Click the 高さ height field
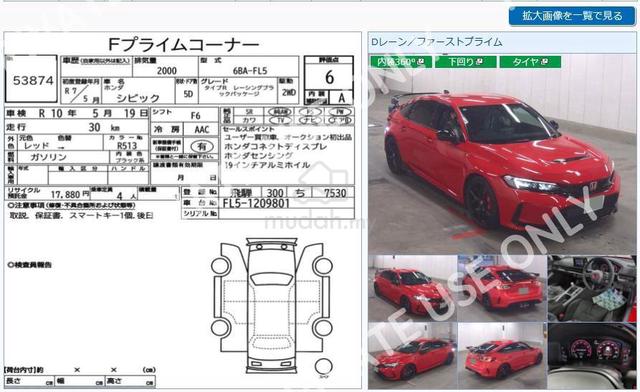Screen dimensions: 640x392 pyautogui.click(x=130, y=381)
